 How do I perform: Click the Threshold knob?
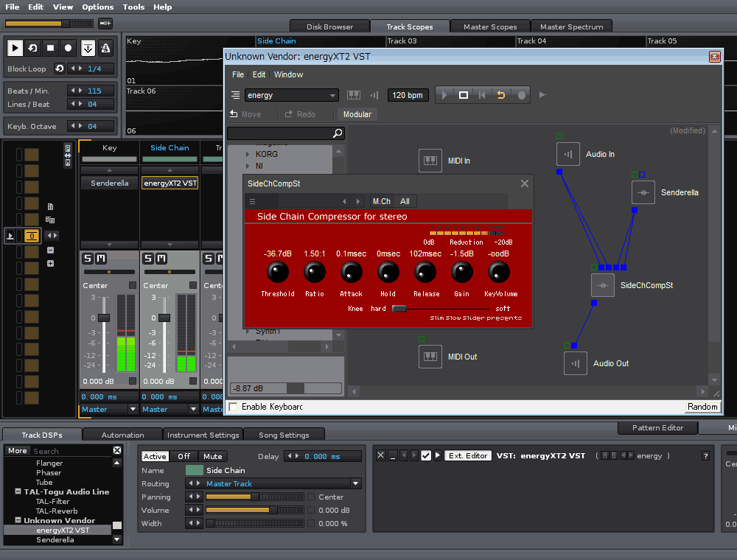278,272
